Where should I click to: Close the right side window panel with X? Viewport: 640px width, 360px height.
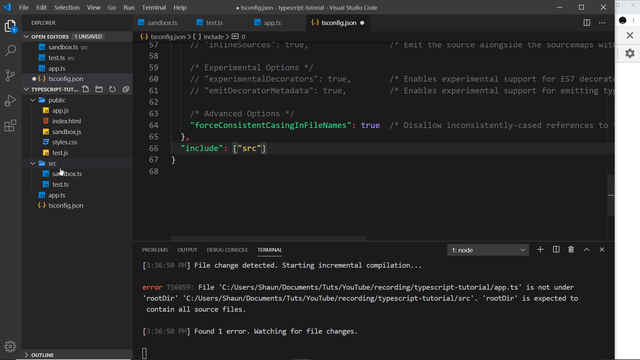point(630,36)
